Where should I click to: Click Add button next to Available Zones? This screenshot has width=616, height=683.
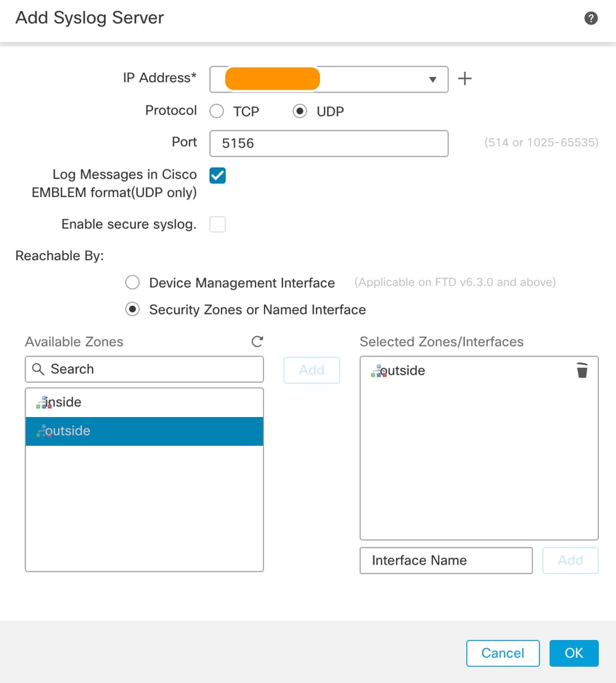point(312,371)
